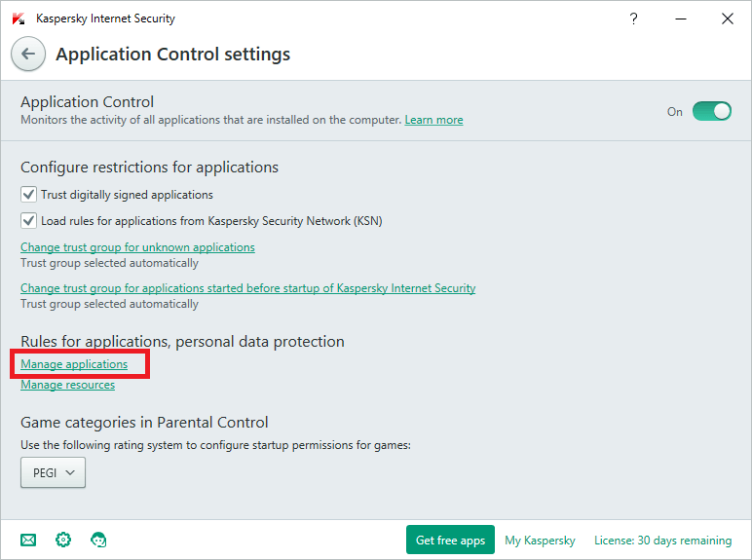Click the Learn more link

point(433,120)
